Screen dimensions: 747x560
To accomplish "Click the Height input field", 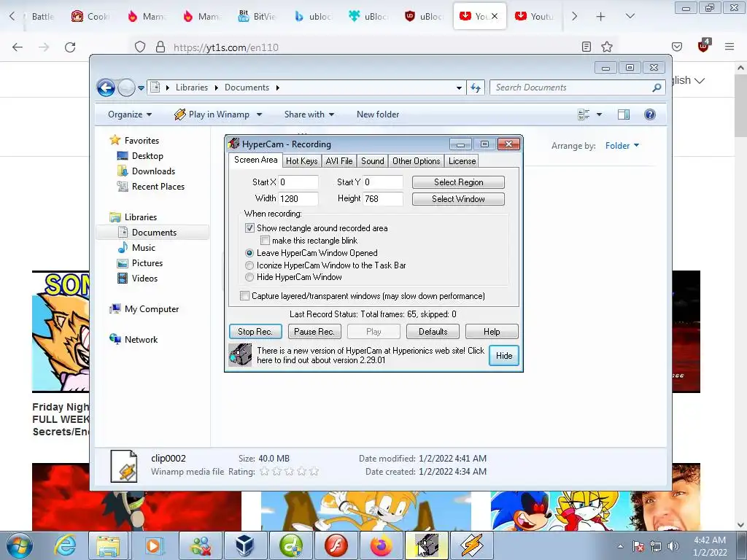I will click(x=383, y=199).
